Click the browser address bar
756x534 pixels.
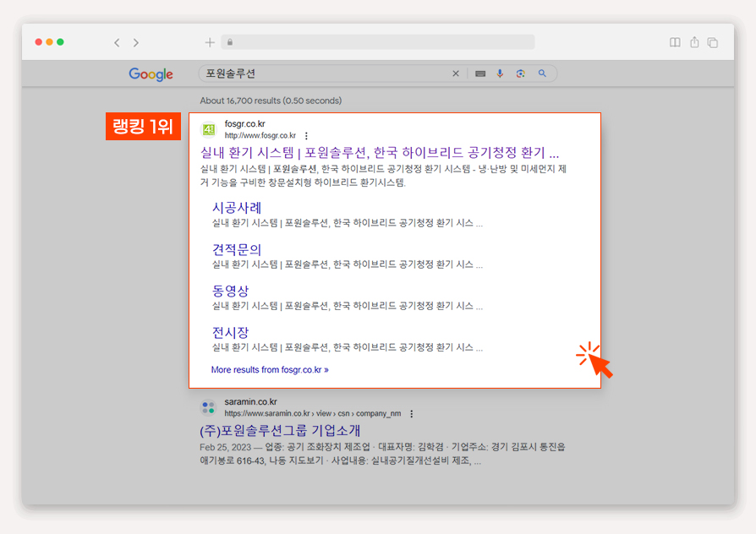point(378,42)
